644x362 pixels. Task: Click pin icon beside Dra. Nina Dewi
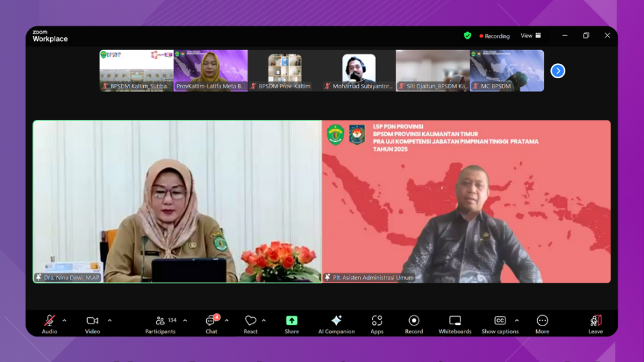pos(38,278)
